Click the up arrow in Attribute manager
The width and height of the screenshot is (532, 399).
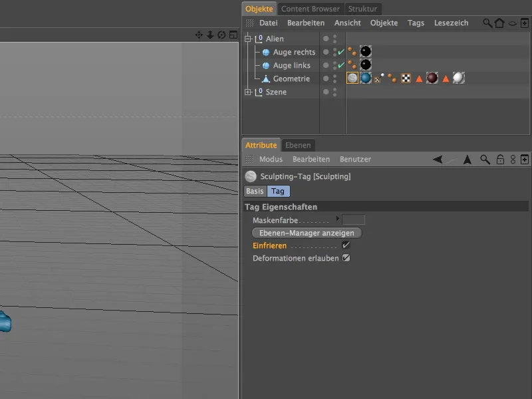click(x=467, y=159)
